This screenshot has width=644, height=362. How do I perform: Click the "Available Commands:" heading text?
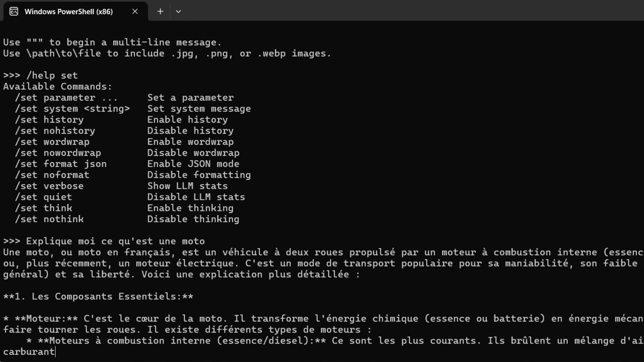click(57, 86)
